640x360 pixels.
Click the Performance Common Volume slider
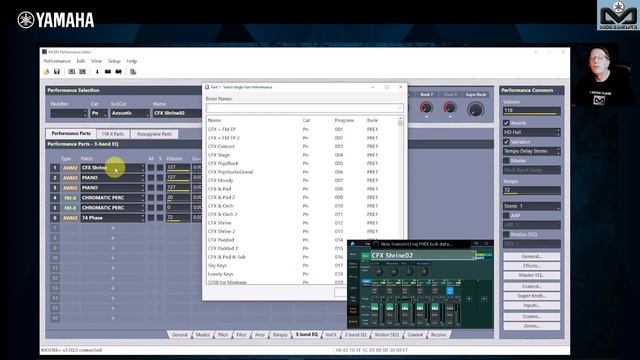tap(531, 111)
